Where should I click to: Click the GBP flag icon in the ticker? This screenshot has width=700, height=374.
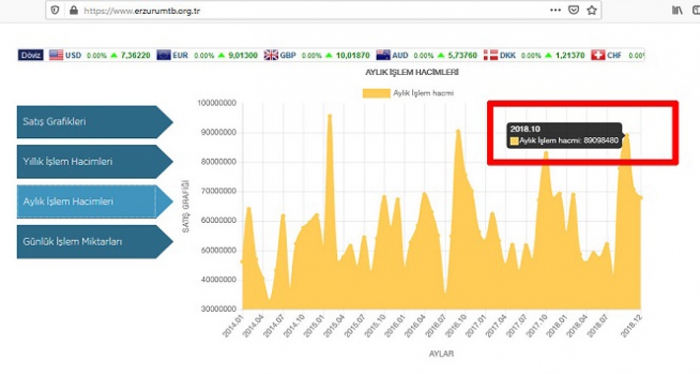tap(271, 55)
